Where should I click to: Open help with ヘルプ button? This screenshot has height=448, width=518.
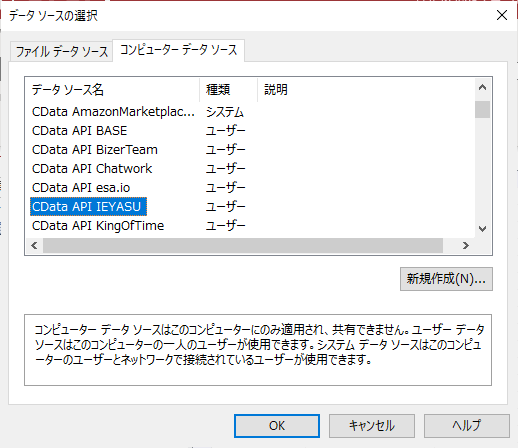click(467, 426)
